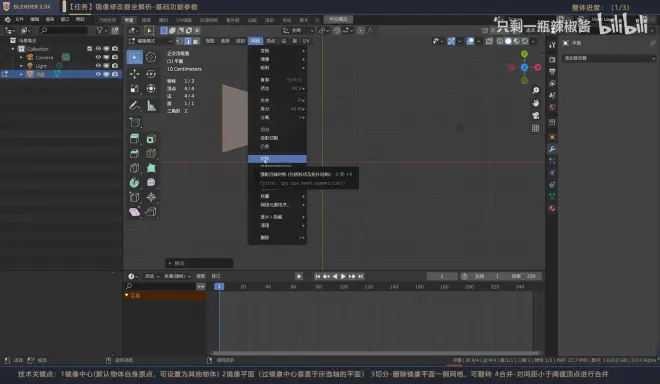The width and height of the screenshot is (660, 384).
Task: Select the Annotate pencil tool
Action: (134, 106)
